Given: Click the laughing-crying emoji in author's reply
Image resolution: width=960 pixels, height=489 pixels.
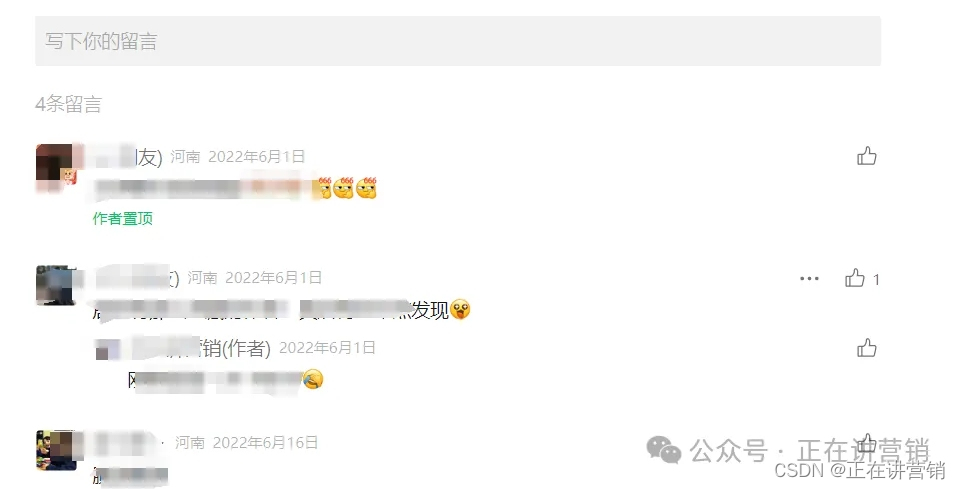Looking at the screenshot, I should click(312, 379).
